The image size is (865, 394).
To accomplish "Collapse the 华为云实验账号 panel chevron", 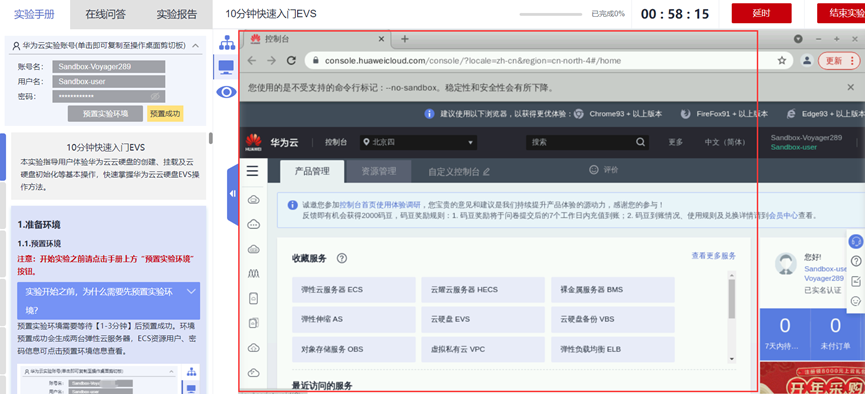I will click(195, 46).
